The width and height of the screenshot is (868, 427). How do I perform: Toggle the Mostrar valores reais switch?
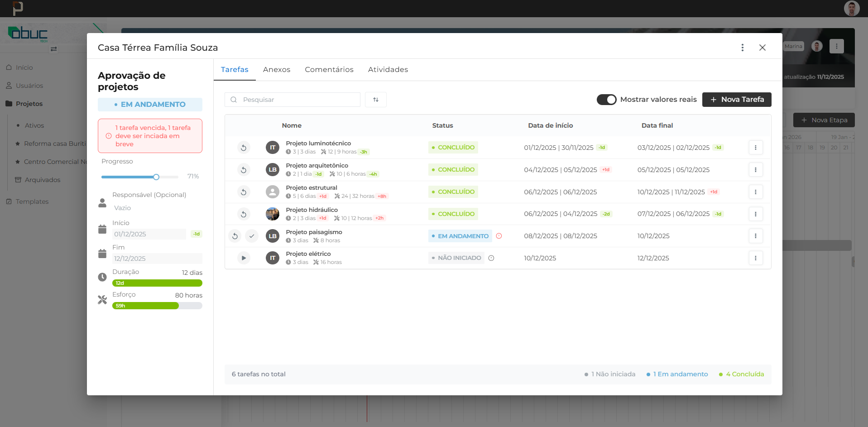(606, 100)
